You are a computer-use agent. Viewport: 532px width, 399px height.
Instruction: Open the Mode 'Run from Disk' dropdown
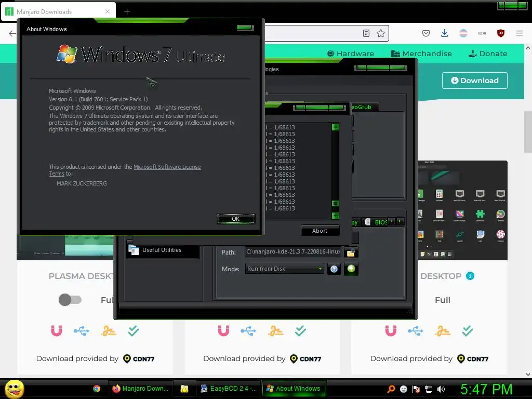pos(284,269)
